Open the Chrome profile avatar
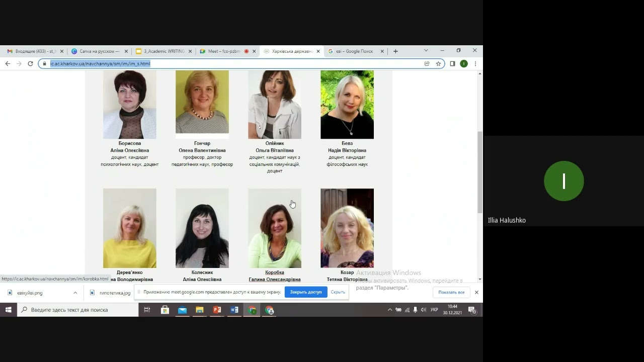Image resolution: width=644 pixels, height=362 pixels. [x=464, y=64]
